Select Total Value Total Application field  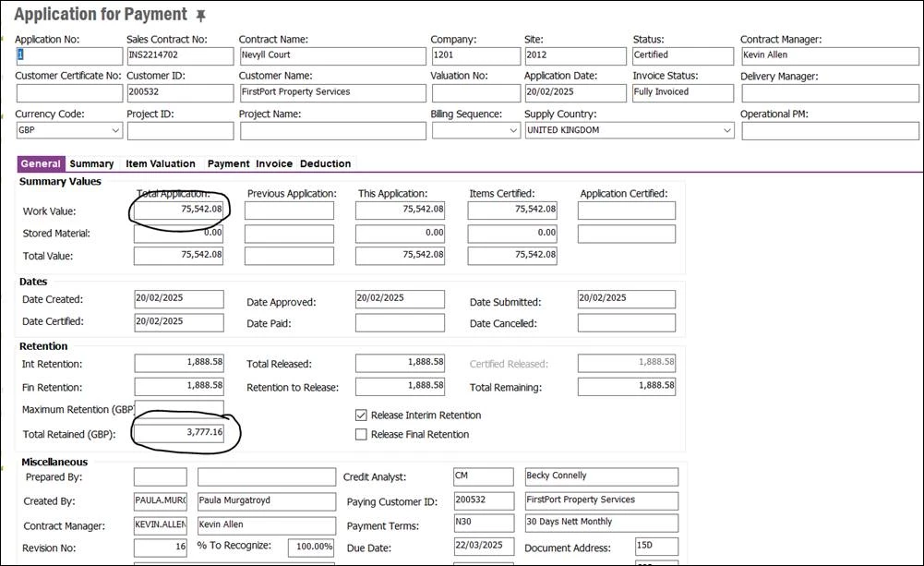[178, 256]
